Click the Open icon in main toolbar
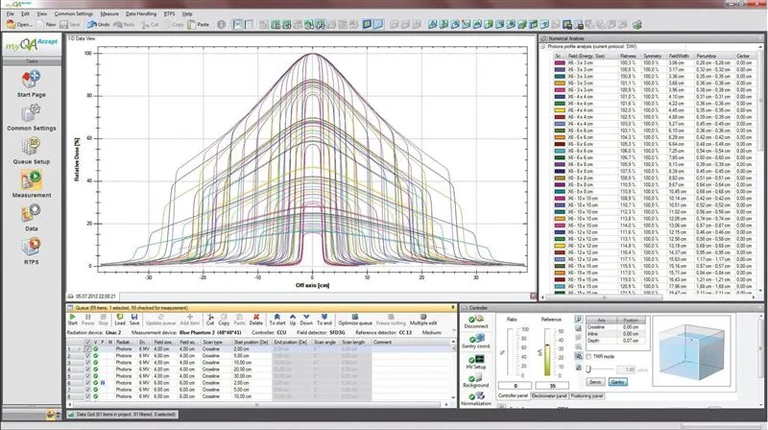Viewport: 768px width, 430px height. [x=19, y=24]
